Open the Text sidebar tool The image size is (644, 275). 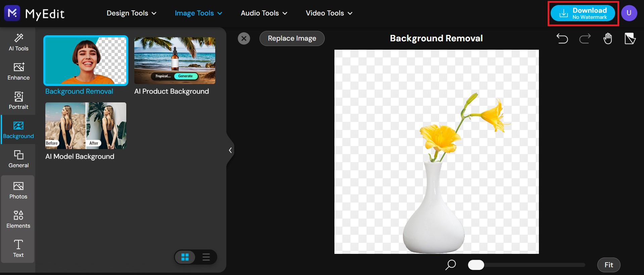[x=18, y=248]
